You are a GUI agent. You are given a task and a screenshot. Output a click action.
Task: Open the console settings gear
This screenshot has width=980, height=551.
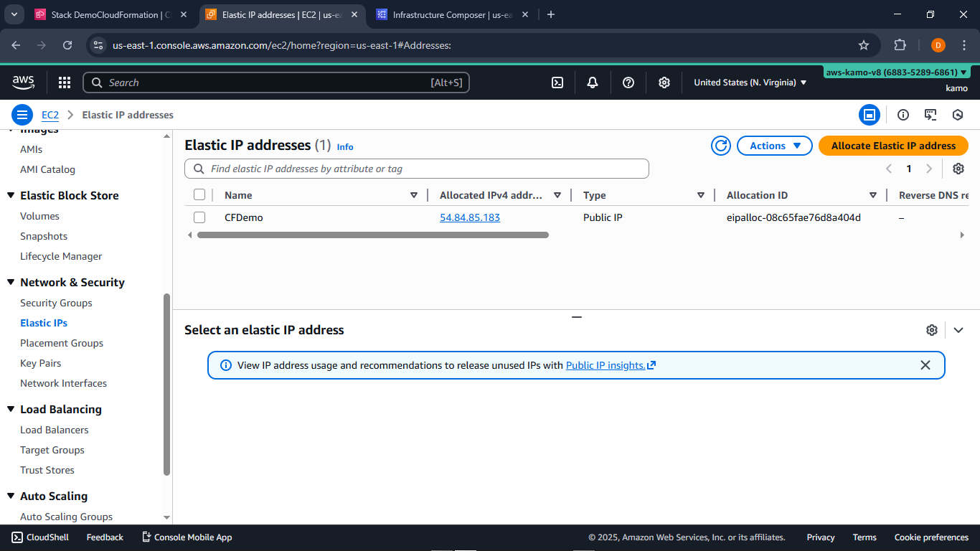(664, 83)
